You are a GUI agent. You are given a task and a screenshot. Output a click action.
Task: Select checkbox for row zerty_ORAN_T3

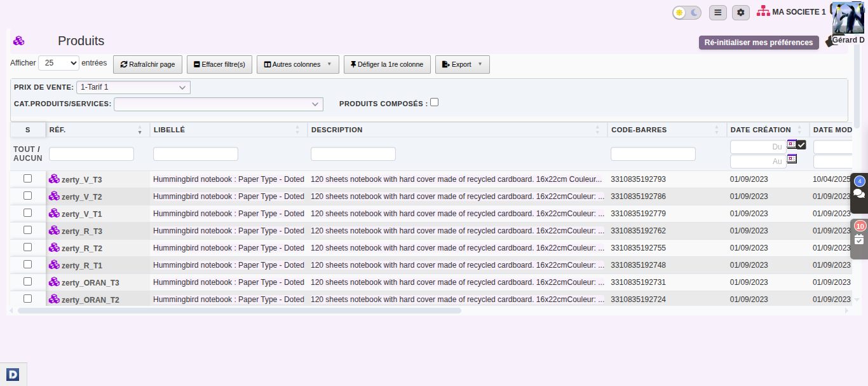tap(28, 282)
